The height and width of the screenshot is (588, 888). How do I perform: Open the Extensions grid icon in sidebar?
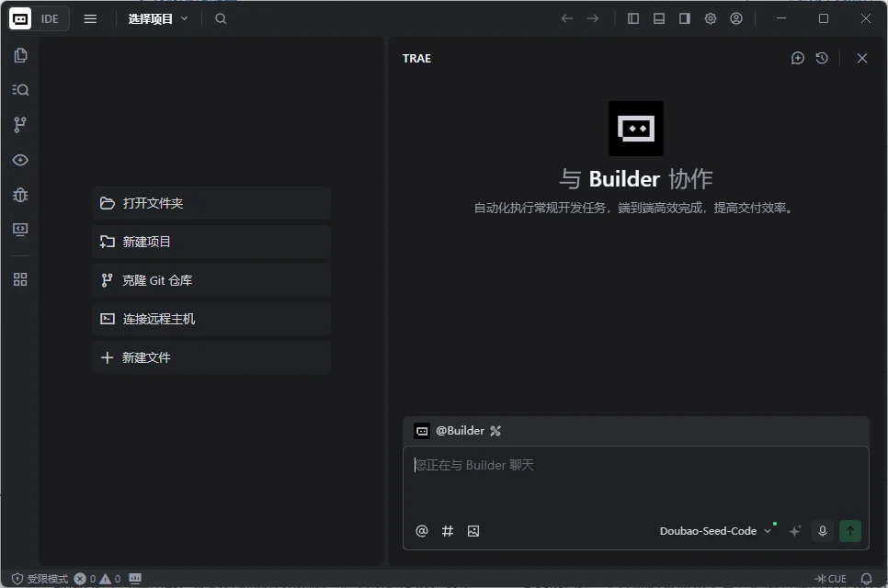[20, 279]
